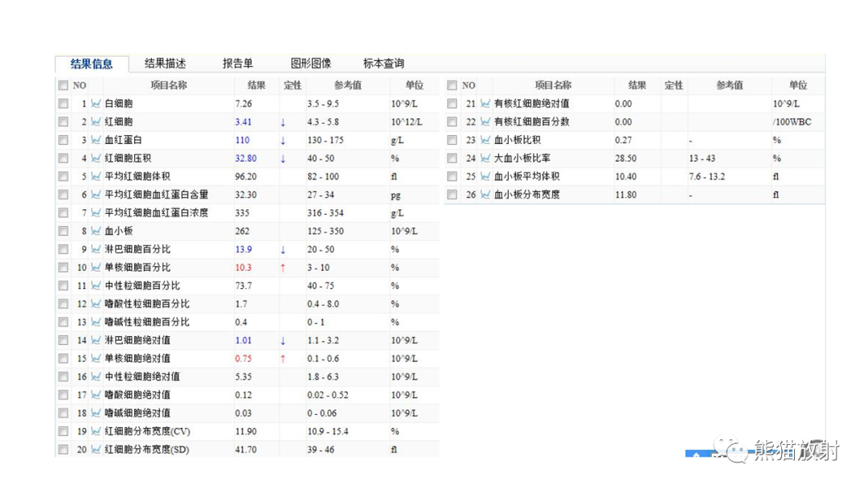Select result value 28.50 for 大血小板比率
Screen dimensions: 868x489
pyautogui.click(x=625, y=158)
